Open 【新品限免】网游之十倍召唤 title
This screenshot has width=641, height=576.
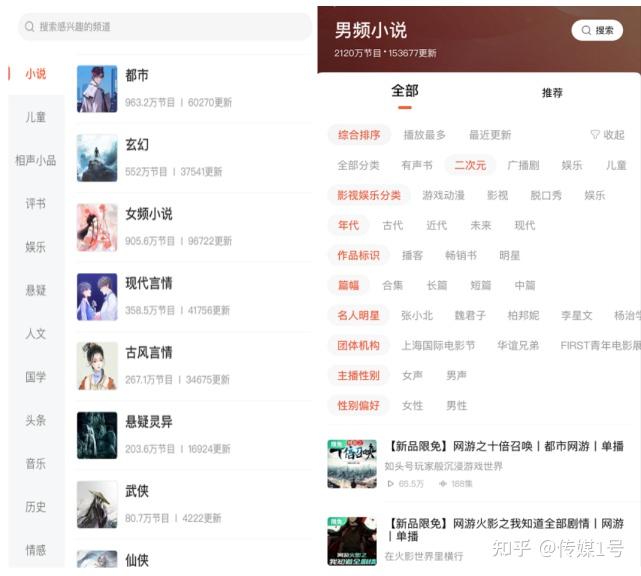click(x=505, y=446)
